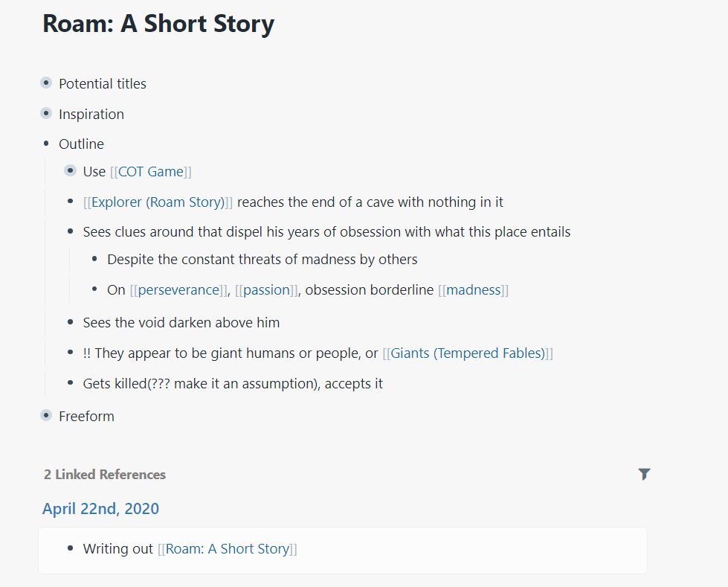Expand the collapsed Inspiration bullet

[x=46, y=114]
